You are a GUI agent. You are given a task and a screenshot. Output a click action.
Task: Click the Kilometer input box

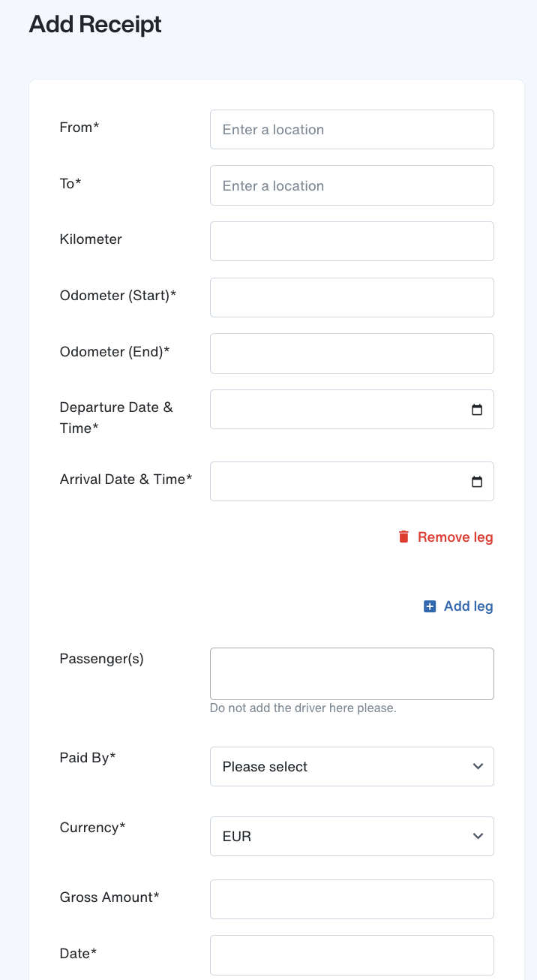coord(352,241)
